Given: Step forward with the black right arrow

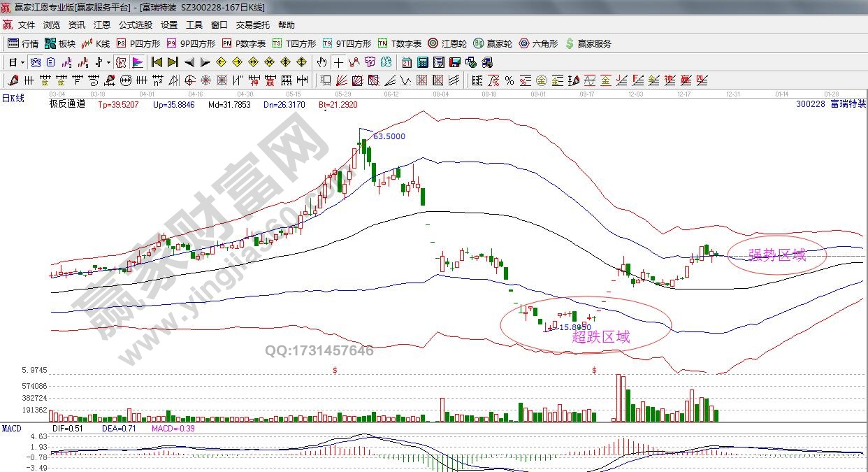Looking at the screenshot, I should (205, 62).
